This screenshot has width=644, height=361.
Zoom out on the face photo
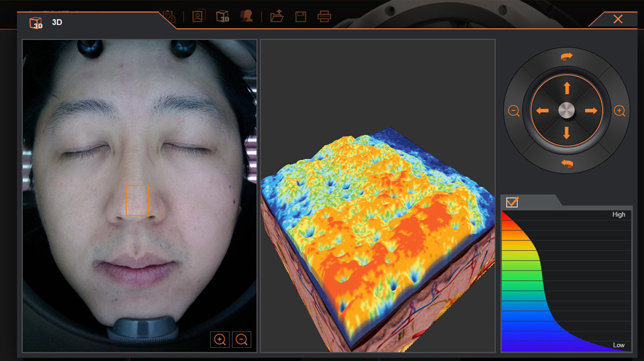[x=242, y=340]
